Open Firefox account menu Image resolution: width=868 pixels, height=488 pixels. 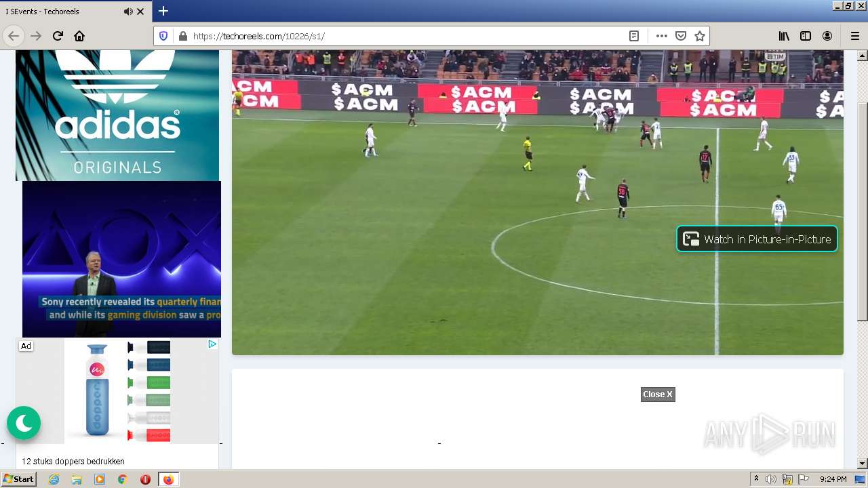click(827, 36)
